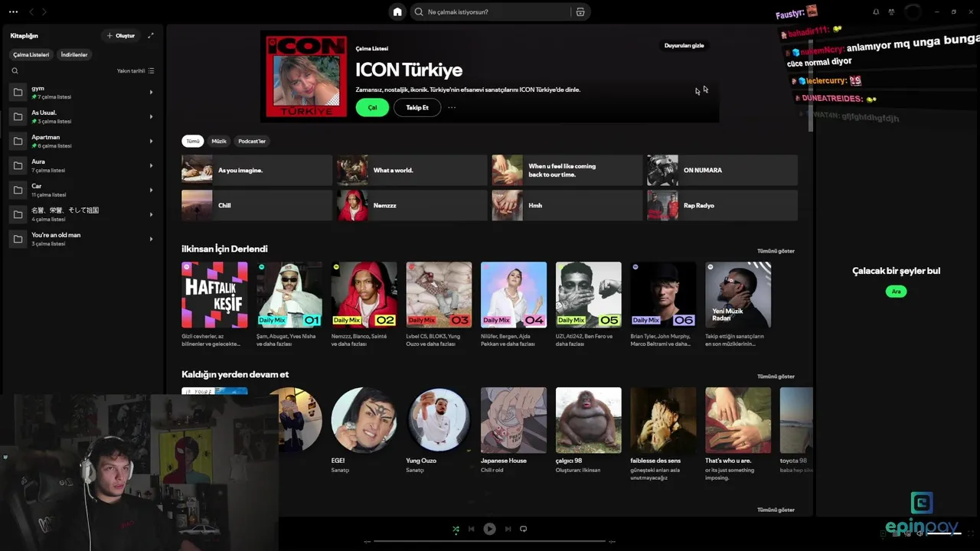The width and height of the screenshot is (980, 551).
Task: Click the user profile avatar
Action: tap(913, 11)
